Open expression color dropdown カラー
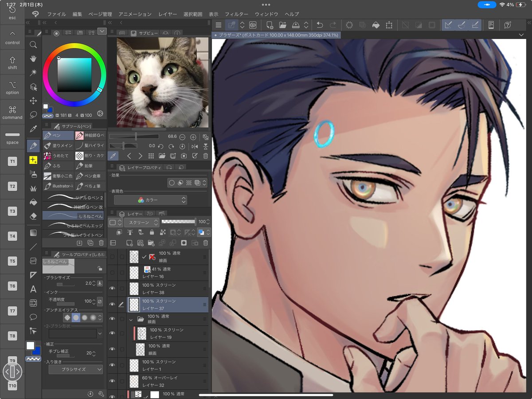532x399 pixels. (150, 200)
